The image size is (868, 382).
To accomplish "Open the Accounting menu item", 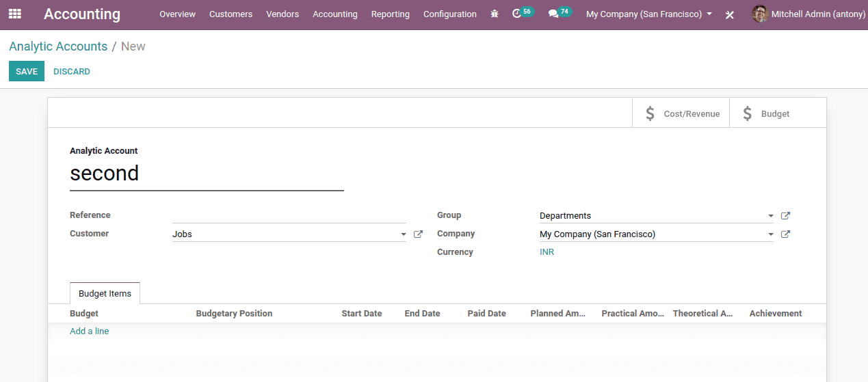I will point(335,14).
